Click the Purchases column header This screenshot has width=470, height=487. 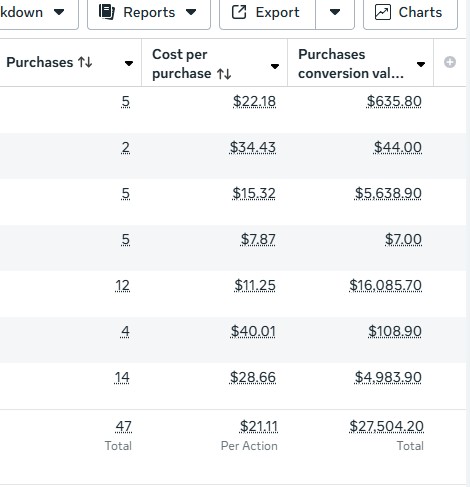point(71,63)
